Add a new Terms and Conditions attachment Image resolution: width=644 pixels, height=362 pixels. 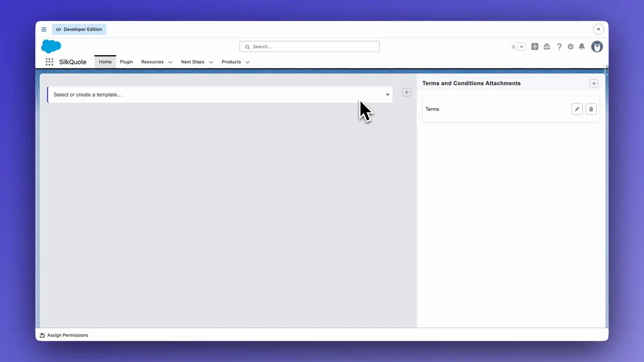594,83
